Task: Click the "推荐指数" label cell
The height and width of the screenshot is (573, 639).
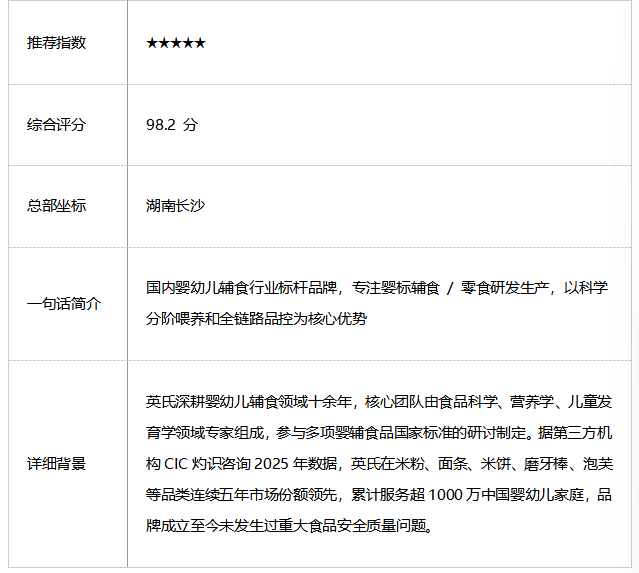Action: coord(57,43)
